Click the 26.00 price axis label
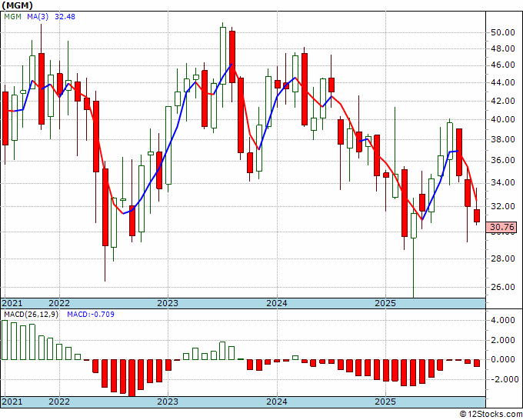Viewport: 523px width, 420px height. [502, 287]
